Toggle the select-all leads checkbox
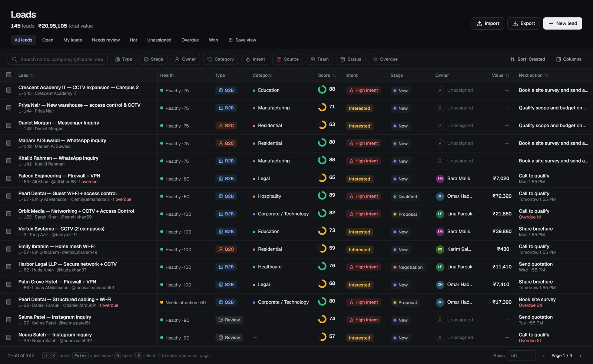593x364 pixels. 9,75
